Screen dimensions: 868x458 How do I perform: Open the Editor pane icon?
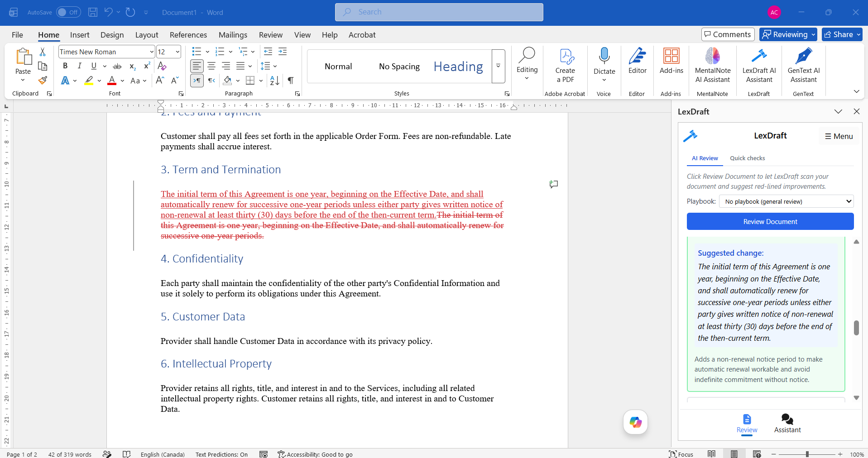click(x=637, y=61)
